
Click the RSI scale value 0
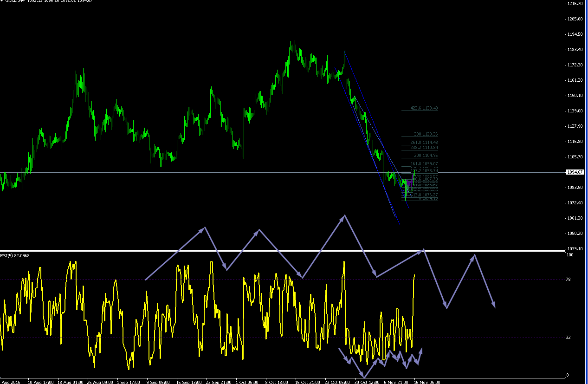(x=569, y=375)
